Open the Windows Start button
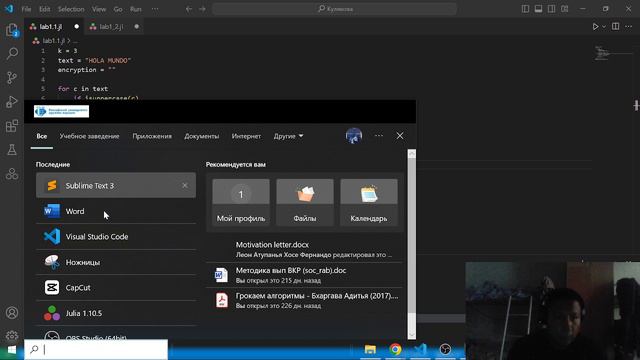 [12, 350]
